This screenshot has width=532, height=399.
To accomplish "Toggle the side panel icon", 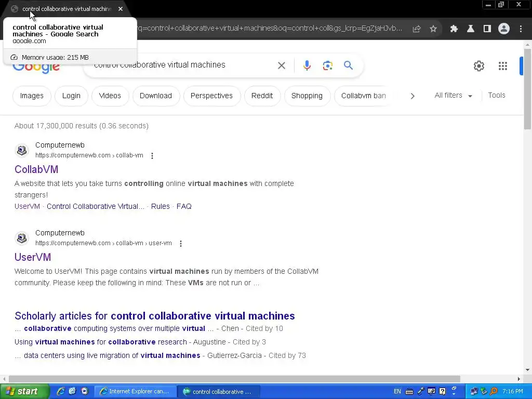I will pos(487,29).
